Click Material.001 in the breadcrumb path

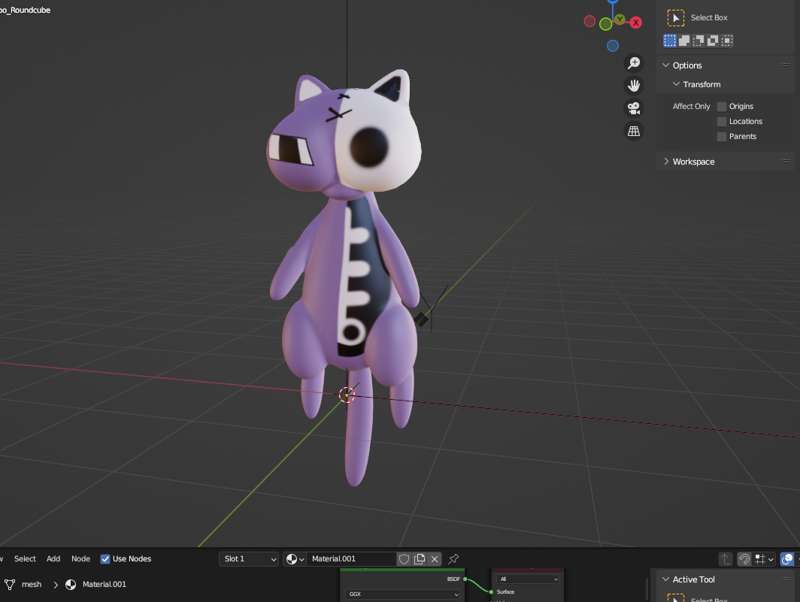[x=104, y=584]
